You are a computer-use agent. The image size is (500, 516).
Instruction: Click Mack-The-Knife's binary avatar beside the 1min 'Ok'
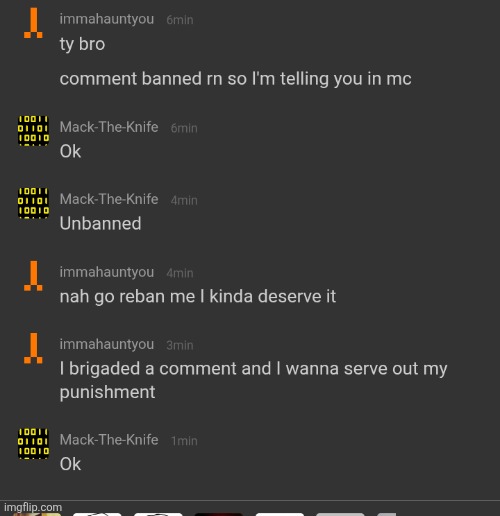[33, 444]
